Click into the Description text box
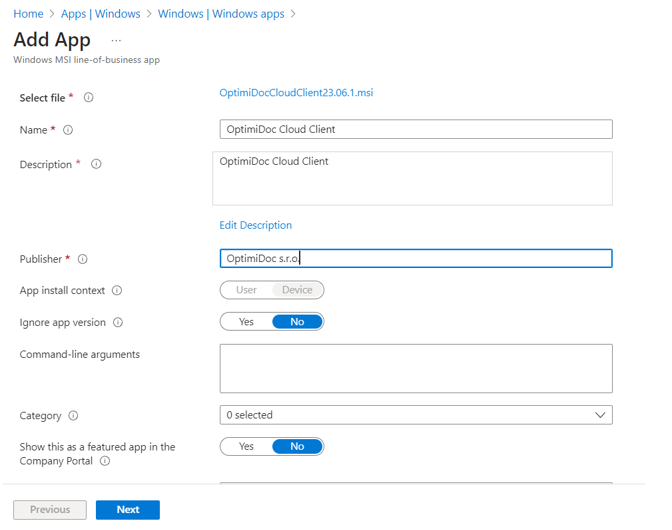The image size is (672, 530). pyautogui.click(x=412, y=178)
